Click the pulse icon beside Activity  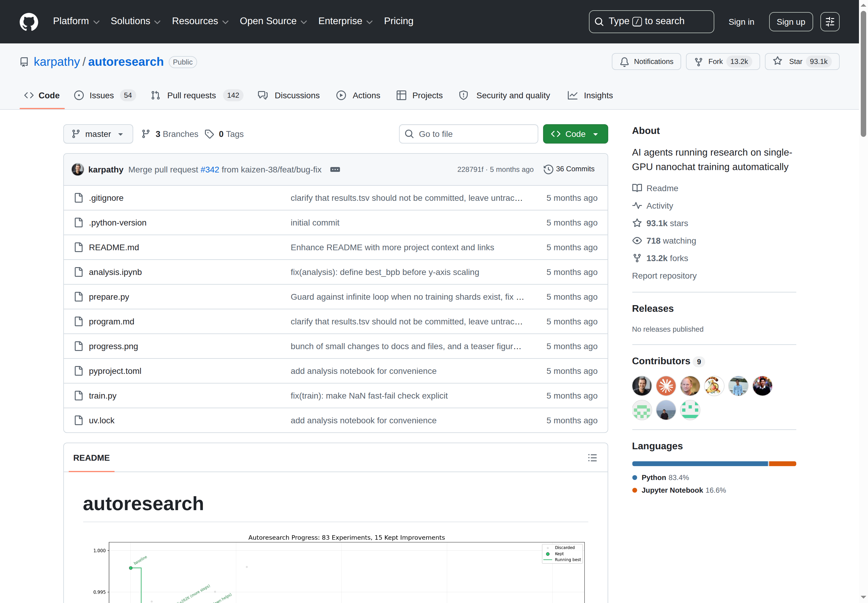tap(637, 206)
